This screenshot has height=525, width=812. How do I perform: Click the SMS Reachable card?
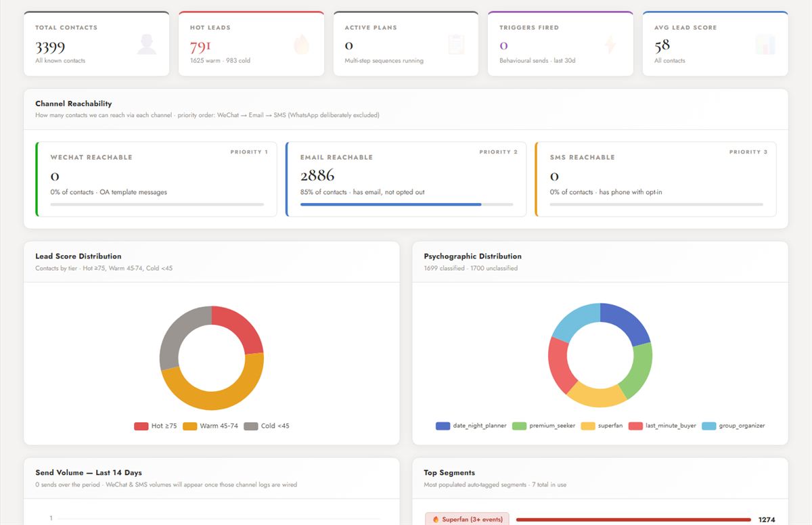(656, 179)
